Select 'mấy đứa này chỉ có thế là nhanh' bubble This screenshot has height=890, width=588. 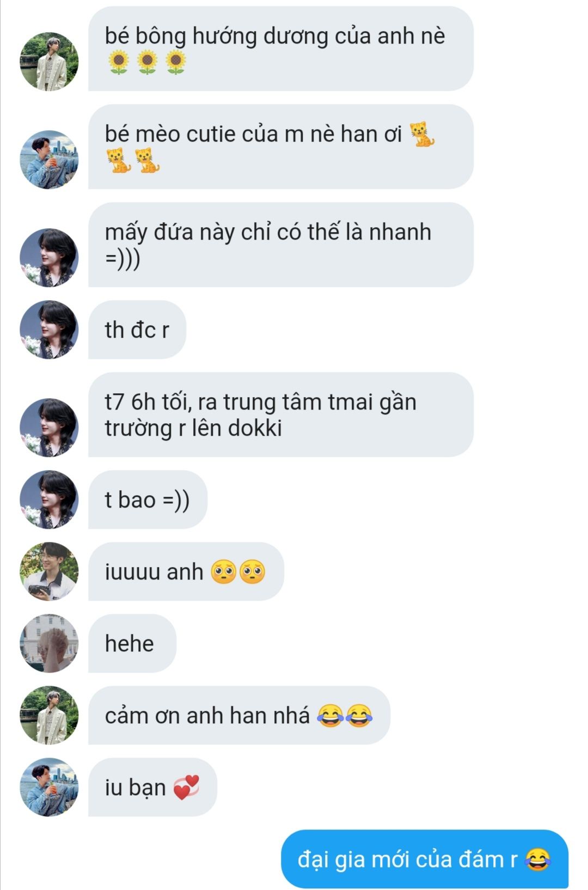coord(281,245)
